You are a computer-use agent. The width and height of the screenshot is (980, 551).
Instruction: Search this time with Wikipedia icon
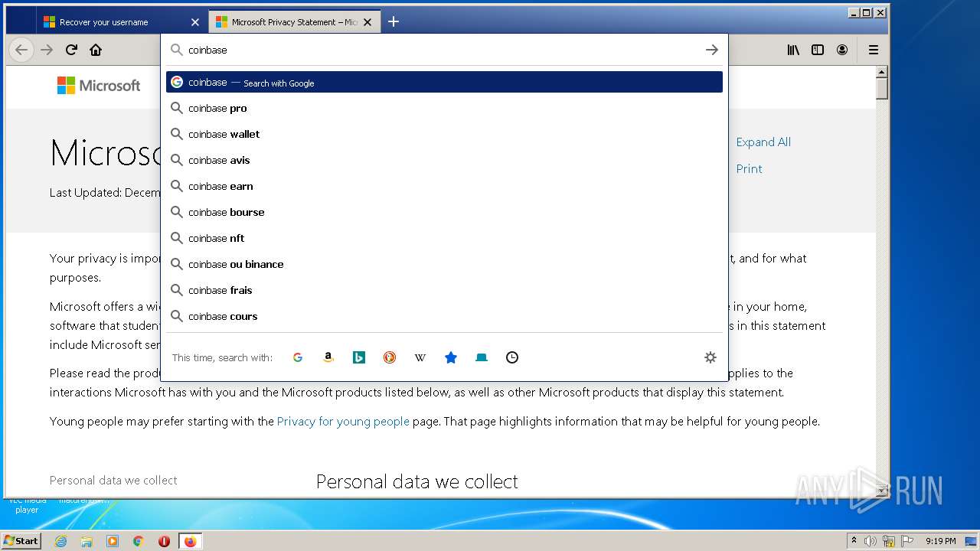point(420,357)
